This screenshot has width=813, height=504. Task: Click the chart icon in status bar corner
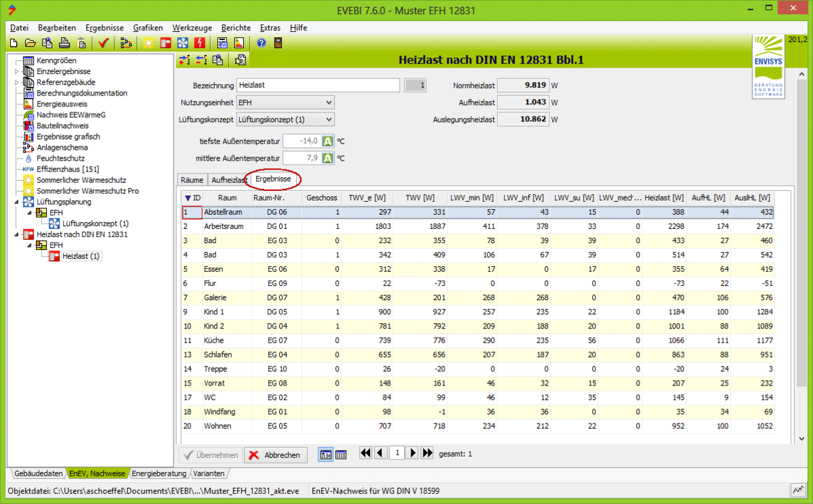pyautogui.click(x=799, y=490)
